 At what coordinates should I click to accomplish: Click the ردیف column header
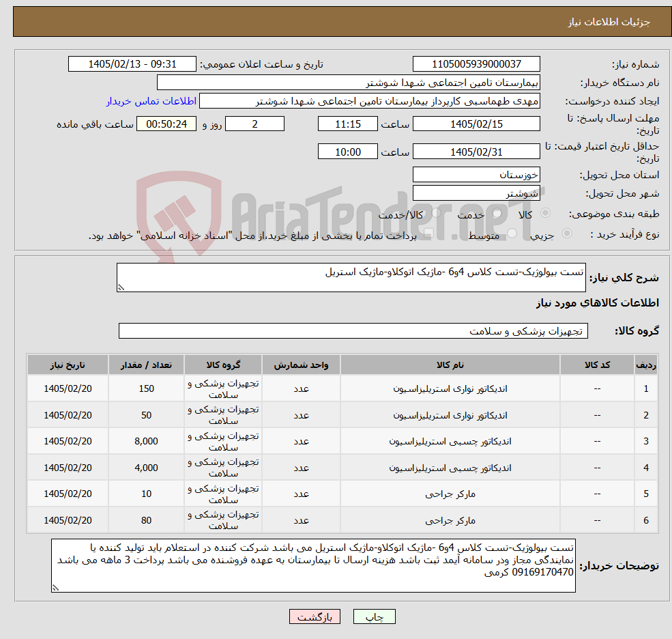click(x=646, y=365)
